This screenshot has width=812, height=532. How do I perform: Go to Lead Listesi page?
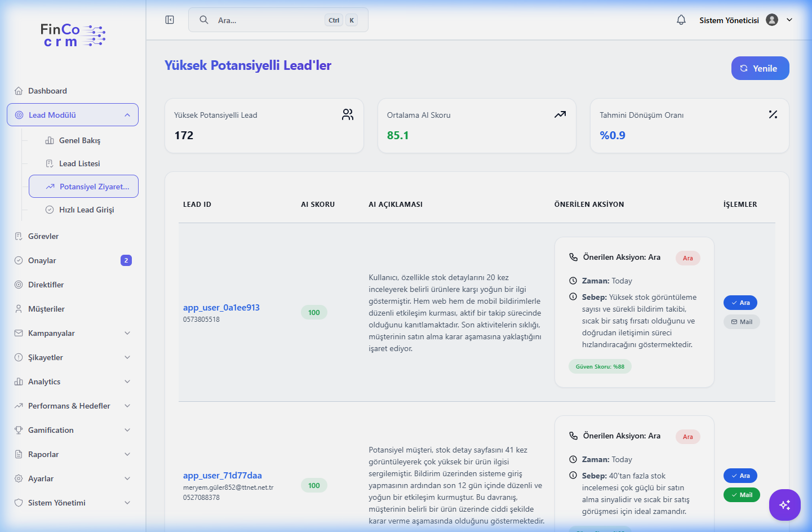pos(83,163)
